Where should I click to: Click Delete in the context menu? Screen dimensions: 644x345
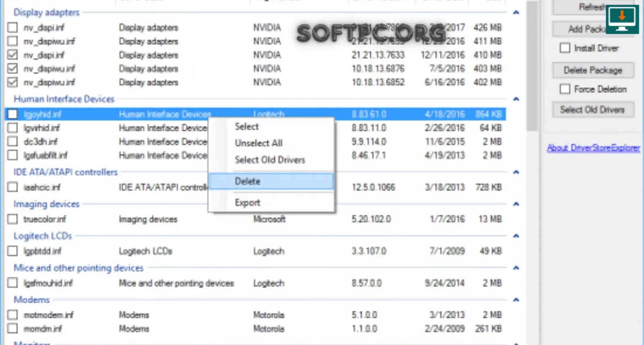pos(271,181)
